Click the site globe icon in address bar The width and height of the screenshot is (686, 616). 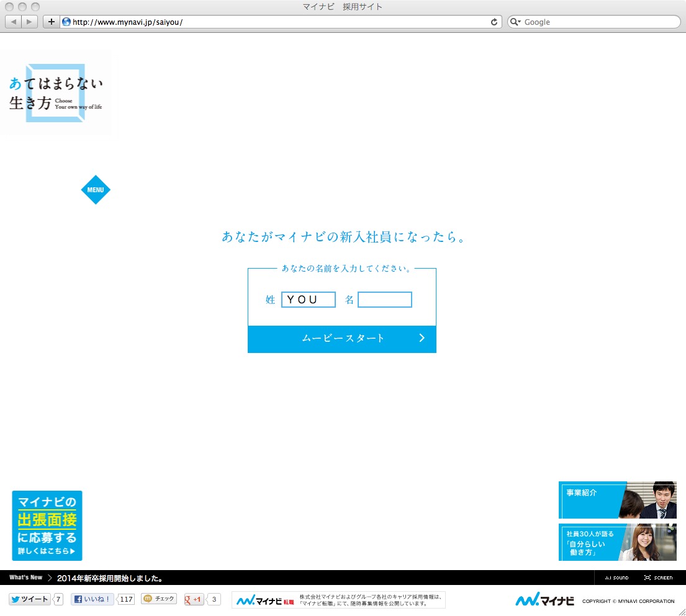pos(66,22)
